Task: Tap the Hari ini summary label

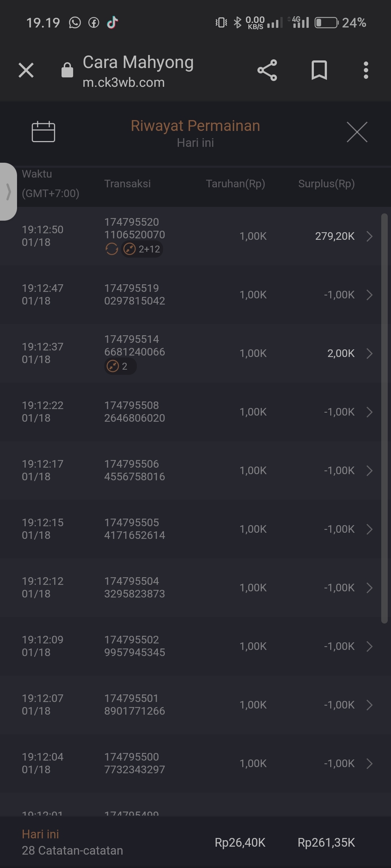Action: (40, 834)
